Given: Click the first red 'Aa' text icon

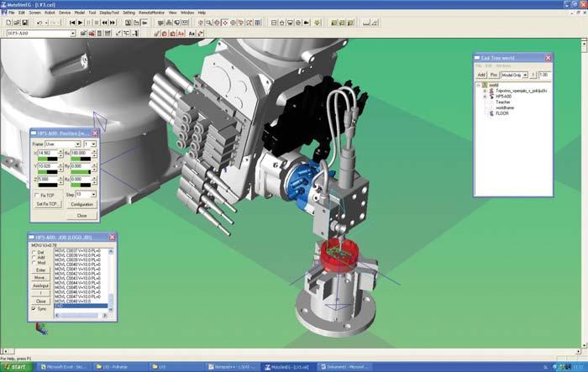Looking at the screenshot, I should point(181,34).
